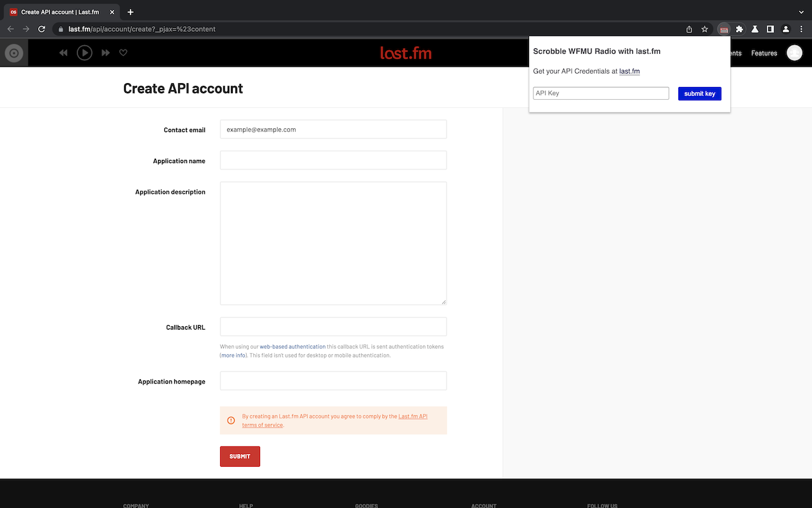Click the Contact email label

tap(185, 130)
